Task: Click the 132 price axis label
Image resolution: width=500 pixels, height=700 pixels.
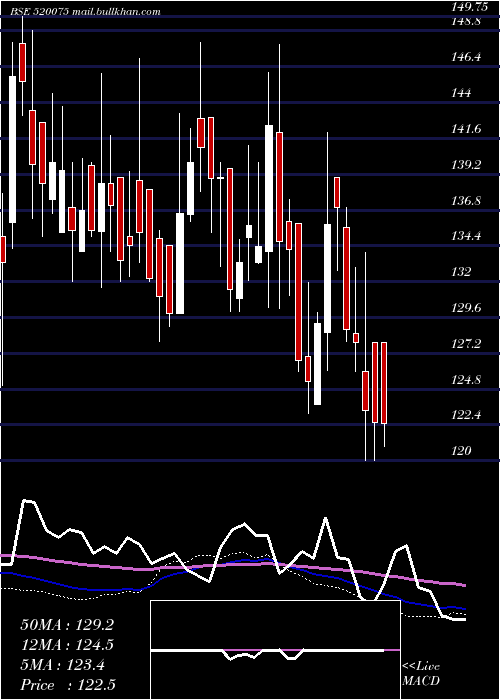Action: coord(462,272)
